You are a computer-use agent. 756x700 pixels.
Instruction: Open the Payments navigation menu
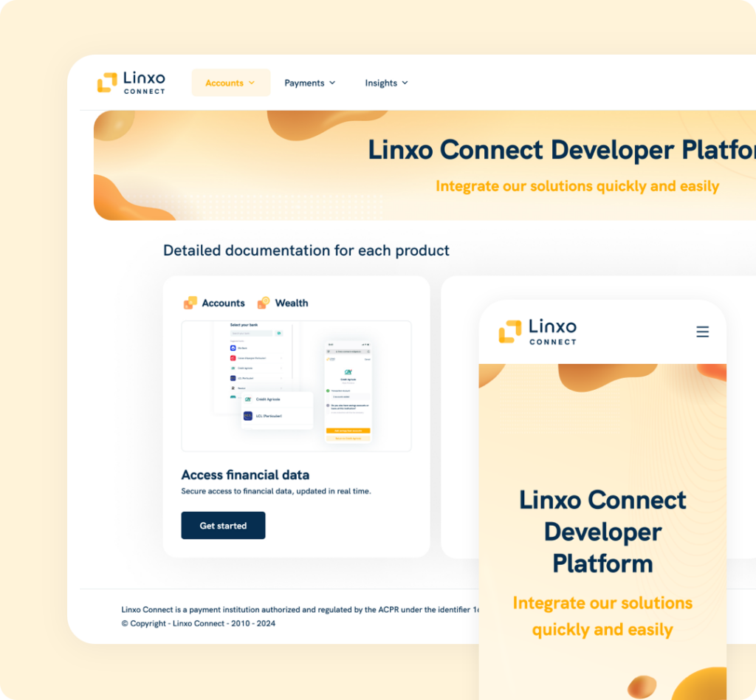pos(309,83)
